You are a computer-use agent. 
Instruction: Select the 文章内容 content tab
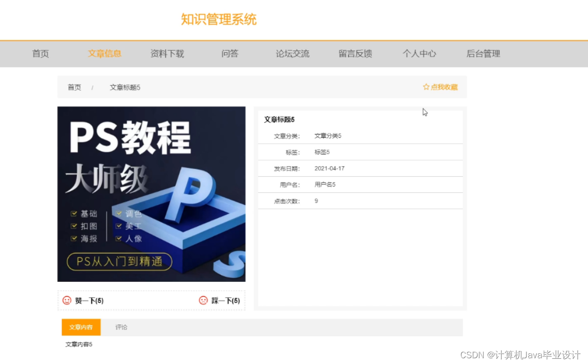pyautogui.click(x=81, y=327)
